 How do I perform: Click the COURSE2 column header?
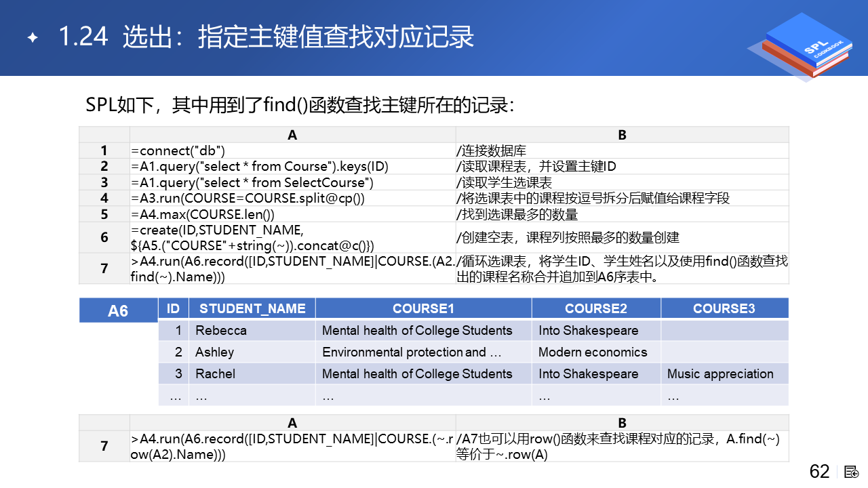coord(595,308)
